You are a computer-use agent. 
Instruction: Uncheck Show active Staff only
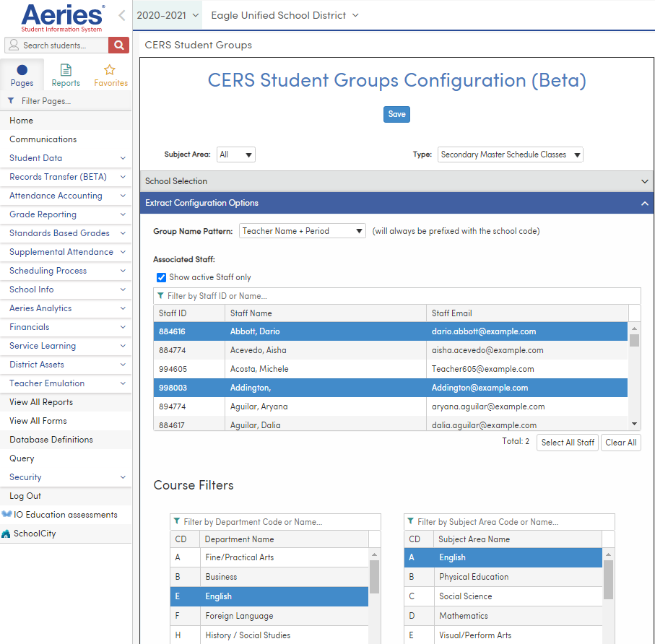click(161, 277)
